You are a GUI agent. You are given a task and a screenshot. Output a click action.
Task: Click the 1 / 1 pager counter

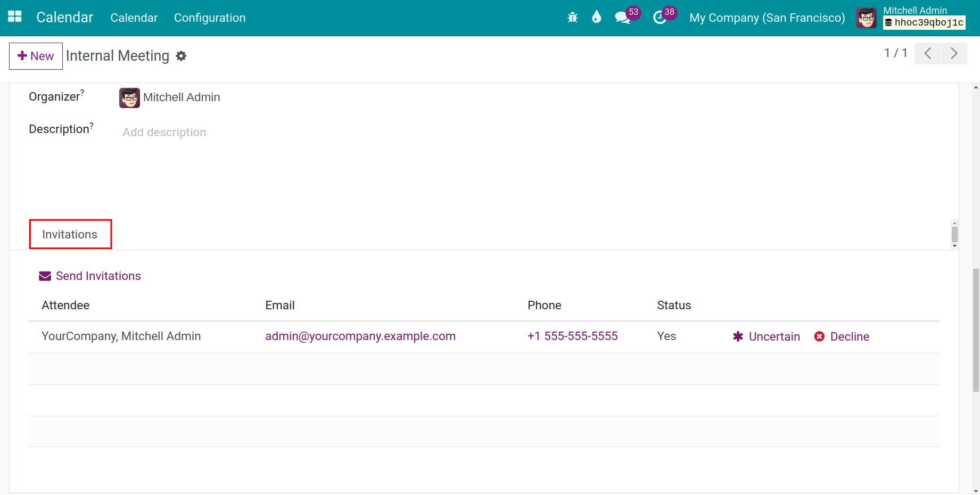coord(895,53)
